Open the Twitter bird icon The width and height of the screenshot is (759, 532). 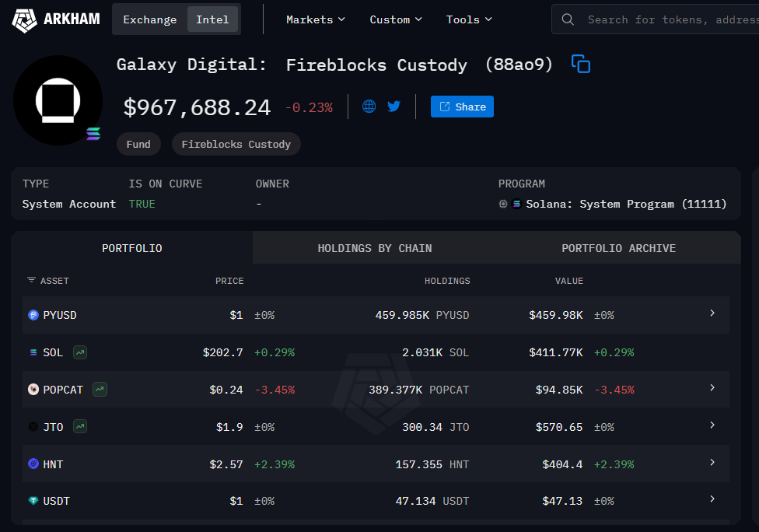coord(394,107)
